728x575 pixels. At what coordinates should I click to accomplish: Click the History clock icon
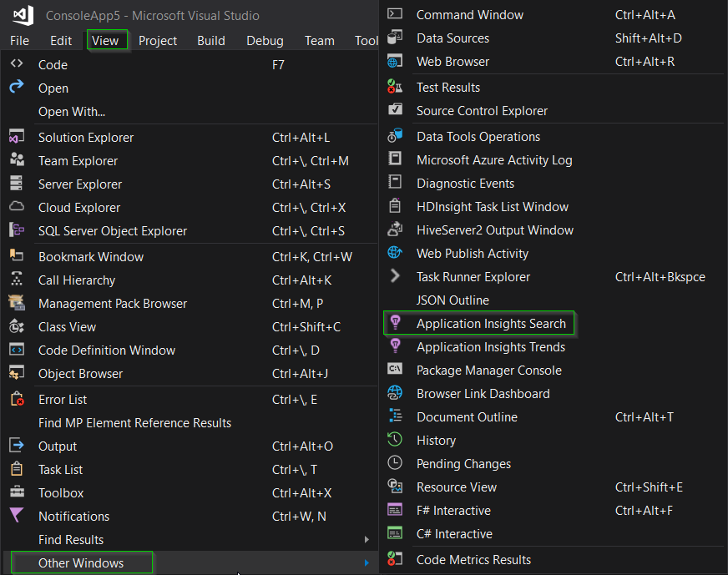(x=395, y=439)
